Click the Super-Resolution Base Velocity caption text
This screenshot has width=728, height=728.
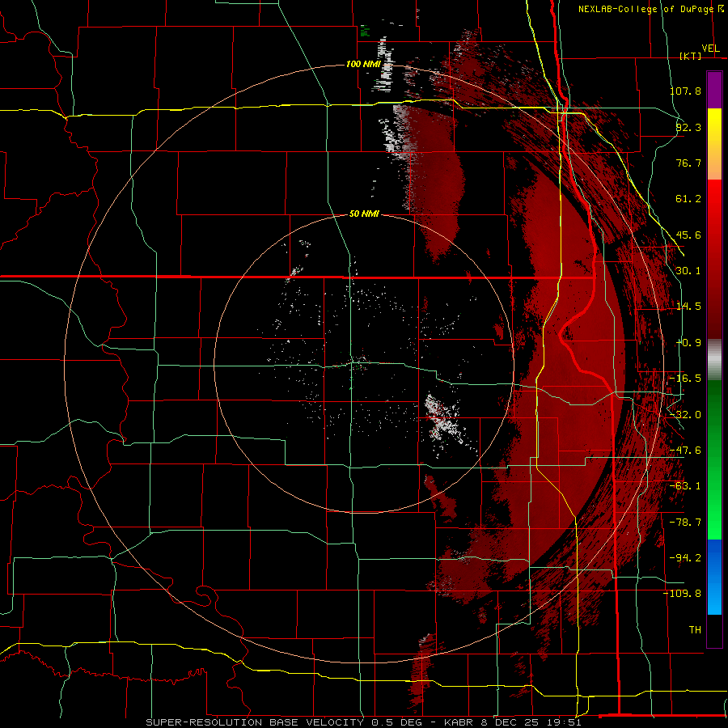click(x=363, y=722)
